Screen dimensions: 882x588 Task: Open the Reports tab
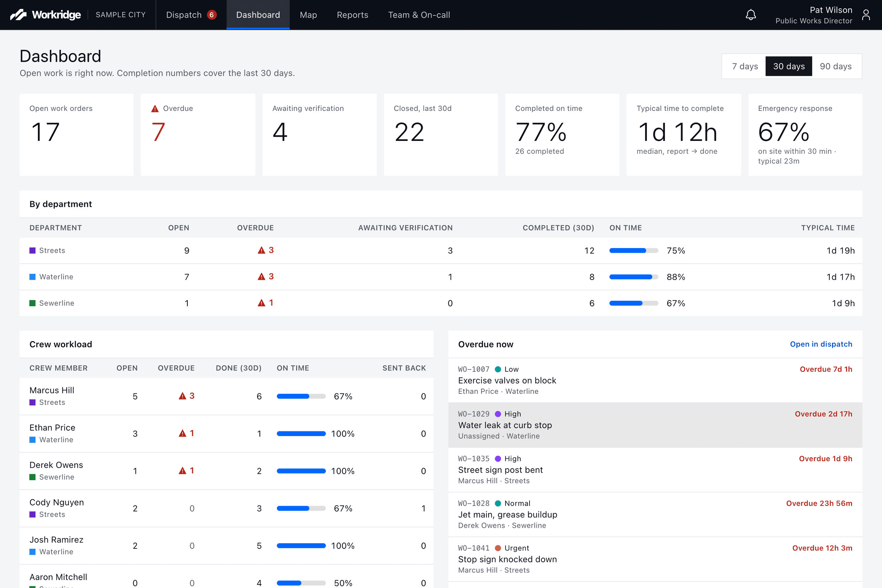352,14
